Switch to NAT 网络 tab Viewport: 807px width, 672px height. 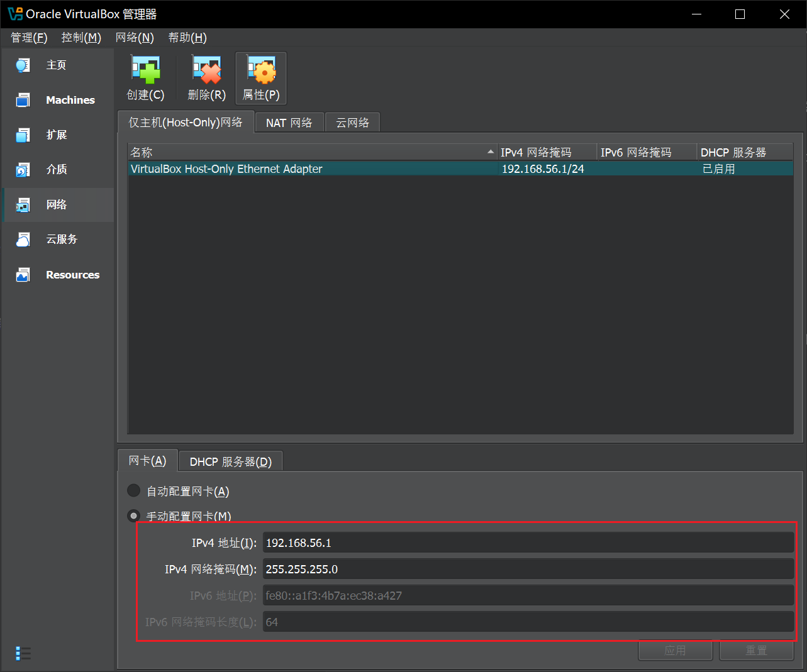[x=289, y=123]
